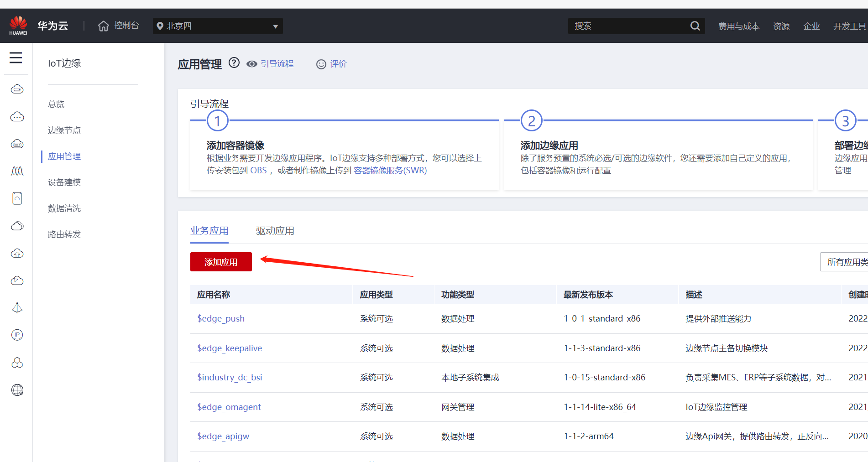Viewport: 868px width, 462px height.
Task: Open the 资源 top menu
Action: 781,26
